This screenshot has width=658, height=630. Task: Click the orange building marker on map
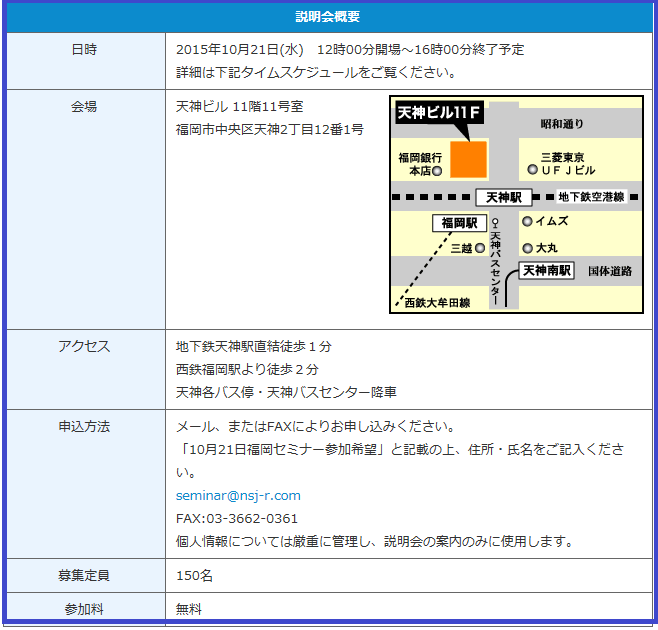[x=468, y=159]
